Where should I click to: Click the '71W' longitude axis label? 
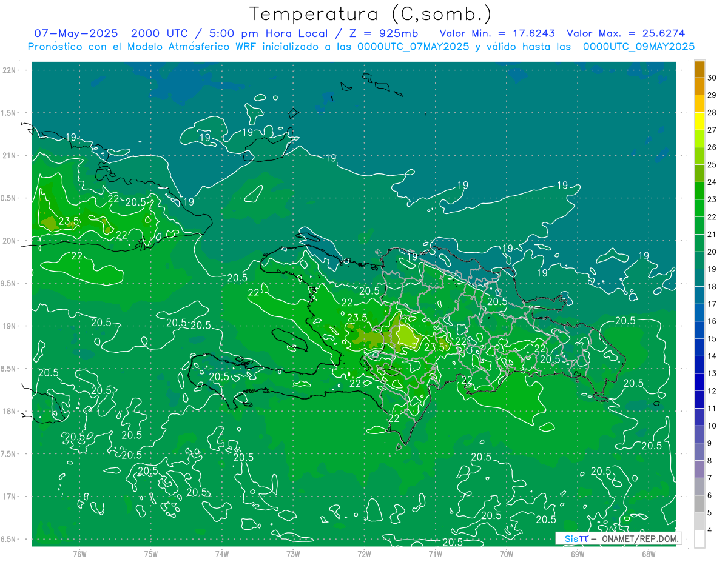click(435, 554)
